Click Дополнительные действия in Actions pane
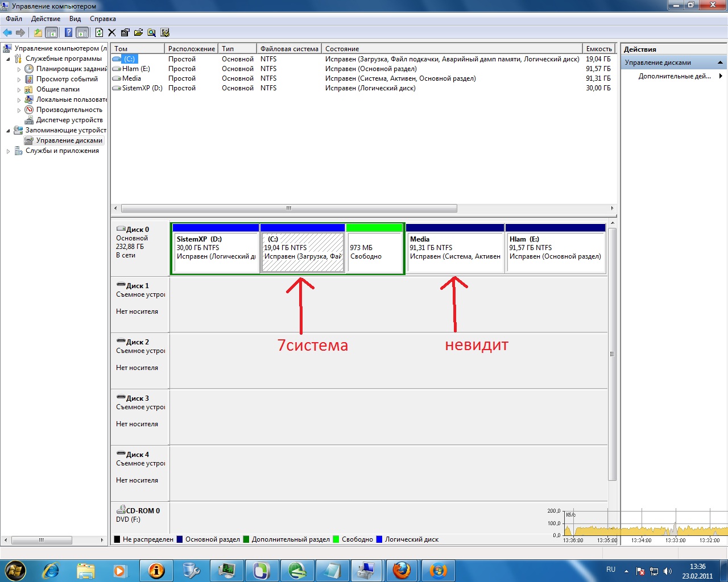728x582 pixels. click(674, 76)
